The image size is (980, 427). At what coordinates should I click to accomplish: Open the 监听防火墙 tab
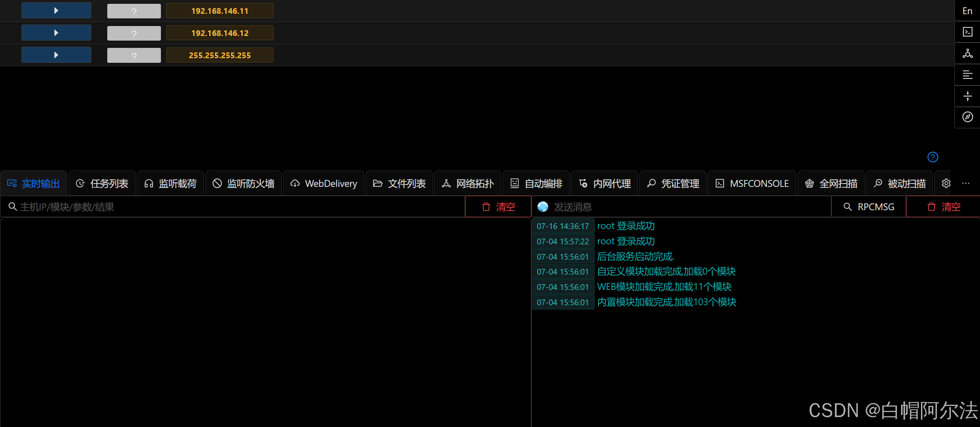pos(244,183)
